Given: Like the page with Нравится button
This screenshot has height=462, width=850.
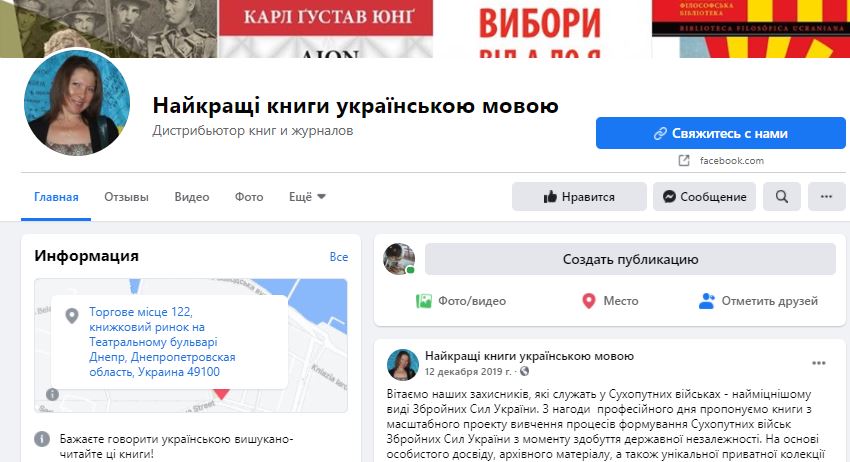Looking at the screenshot, I should coord(579,196).
